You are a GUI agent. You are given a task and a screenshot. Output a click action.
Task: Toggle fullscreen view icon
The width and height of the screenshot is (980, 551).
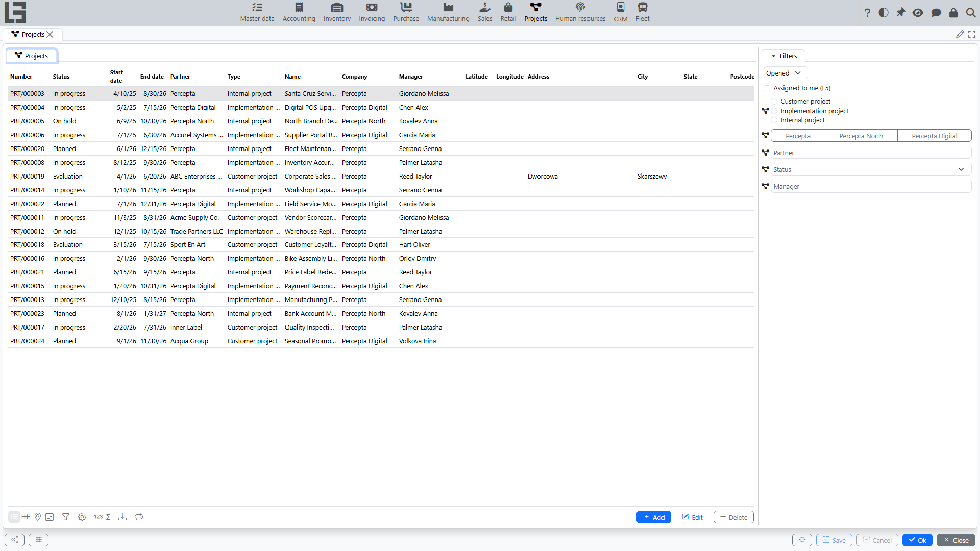tap(972, 34)
